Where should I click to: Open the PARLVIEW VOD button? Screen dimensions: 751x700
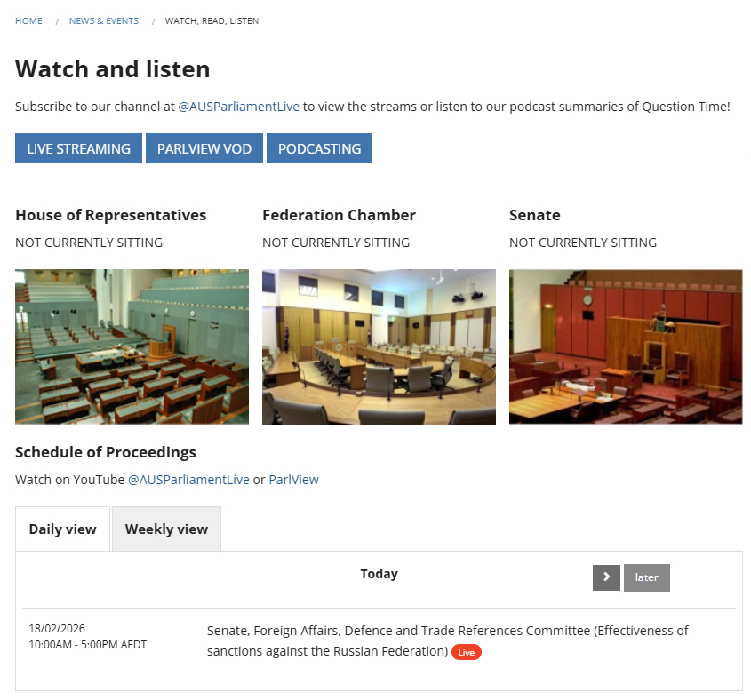204,149
